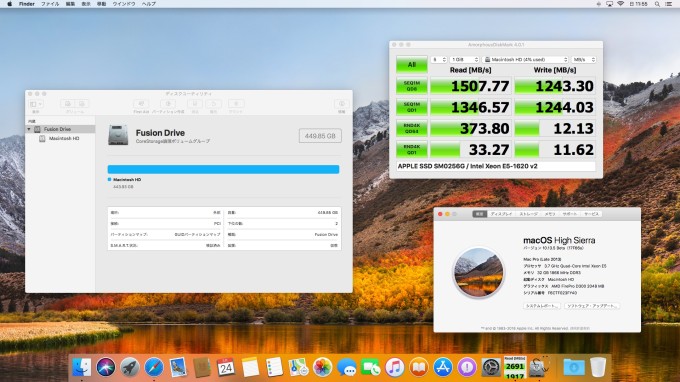The width and height of the screenshot is (680, 382).
Task: Click AmorphousDiskMark icon in Dock
Action: [515, 367]
